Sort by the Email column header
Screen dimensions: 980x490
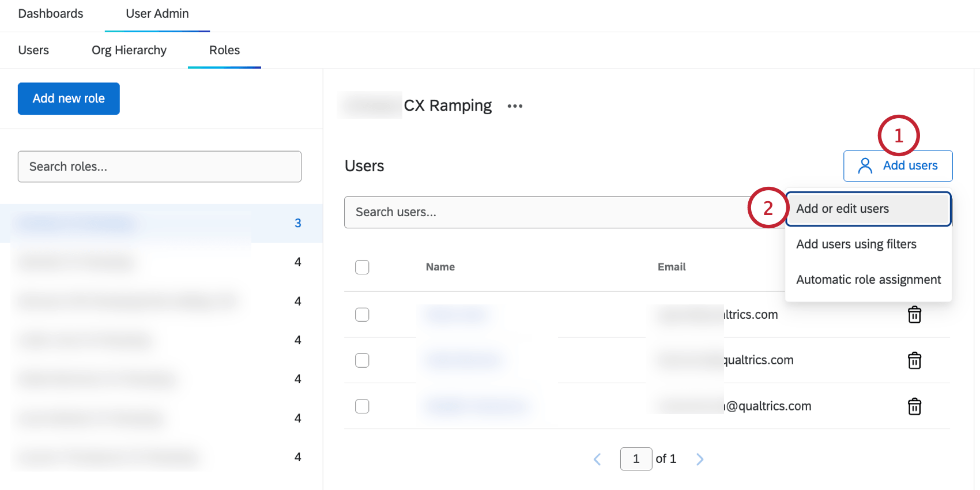coord(672,267)
